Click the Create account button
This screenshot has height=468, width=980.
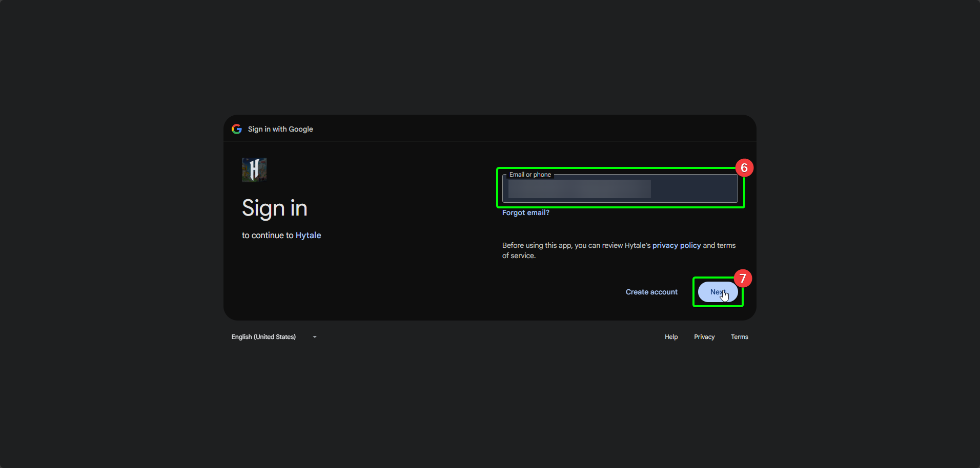click(x=651, y=292)
